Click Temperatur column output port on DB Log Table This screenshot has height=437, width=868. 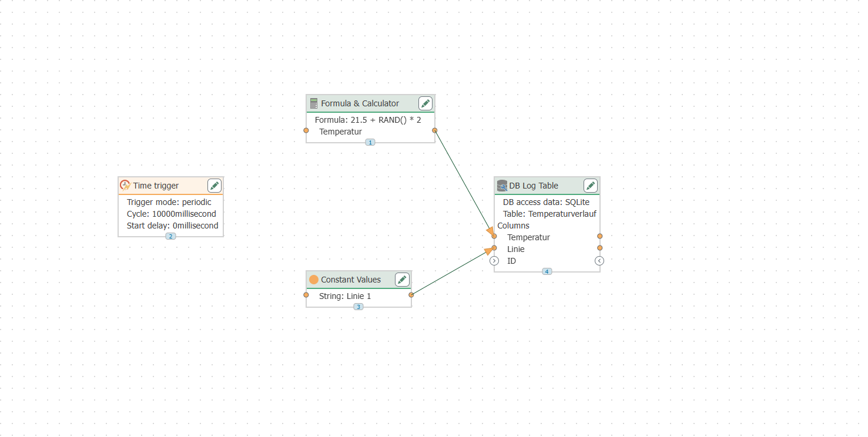(599, 236)
